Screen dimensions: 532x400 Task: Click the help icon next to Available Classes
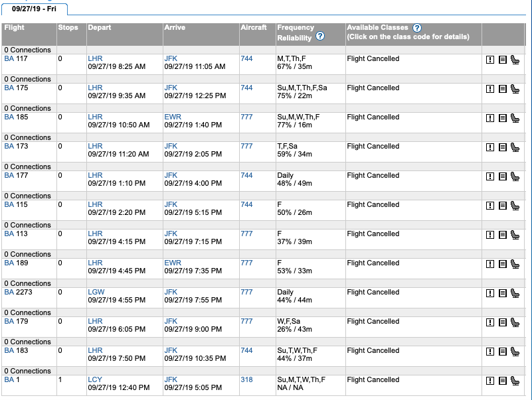pos(417,28)
